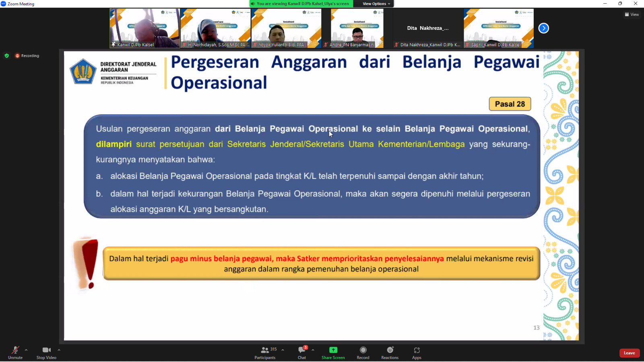Change layout using the View button
This screenshot has width=644, height=362.
(x=632, y=14)
